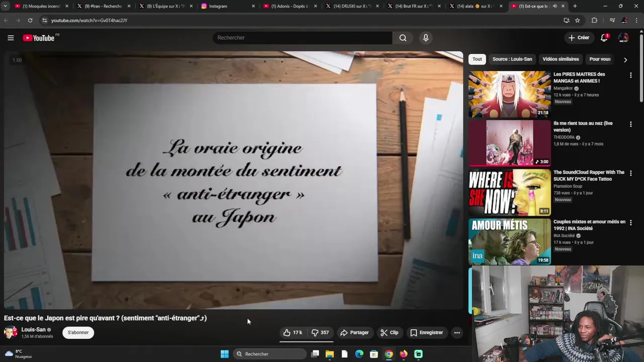Like the video showing 17 k
The height and width of the screenshot is (362, 644).
click(292, 332)
